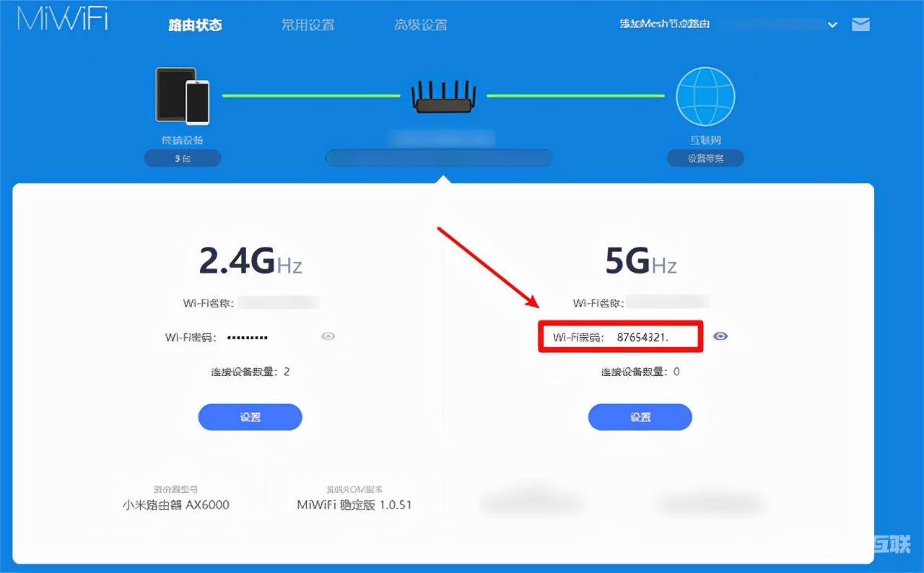This screenshot has height=573, width=924.
Task: Hide the 5GHz Wi-Fi password via eye icon
Action: click(x=720, y=336)
